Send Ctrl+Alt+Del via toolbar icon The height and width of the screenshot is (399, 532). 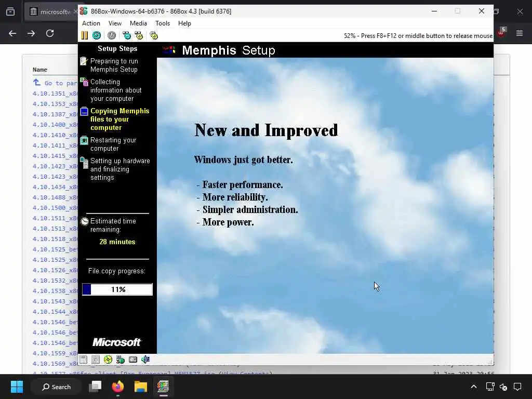(x=127, y=35)
